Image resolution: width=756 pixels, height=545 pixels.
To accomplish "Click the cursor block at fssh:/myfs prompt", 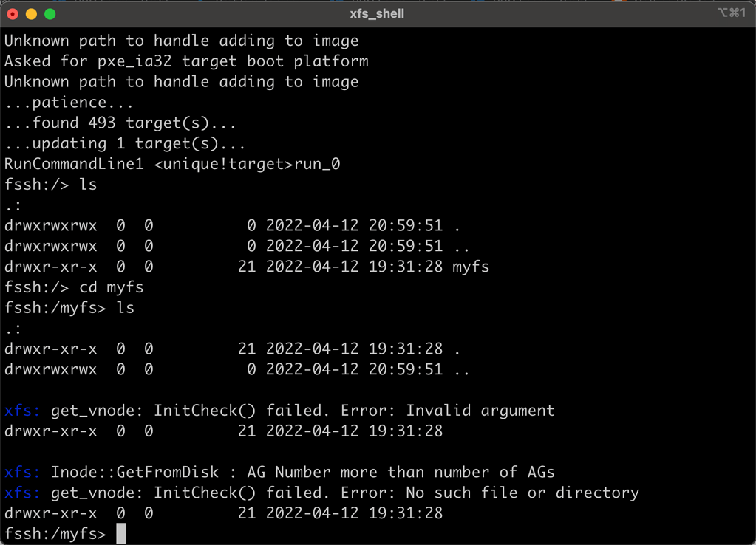I will click(x=120, y=533).
